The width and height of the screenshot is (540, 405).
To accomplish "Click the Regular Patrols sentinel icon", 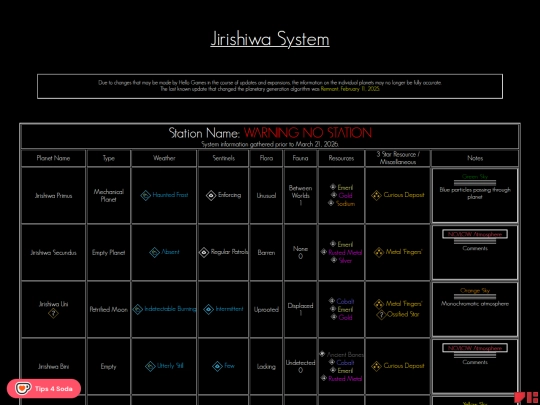I will 204,252.
